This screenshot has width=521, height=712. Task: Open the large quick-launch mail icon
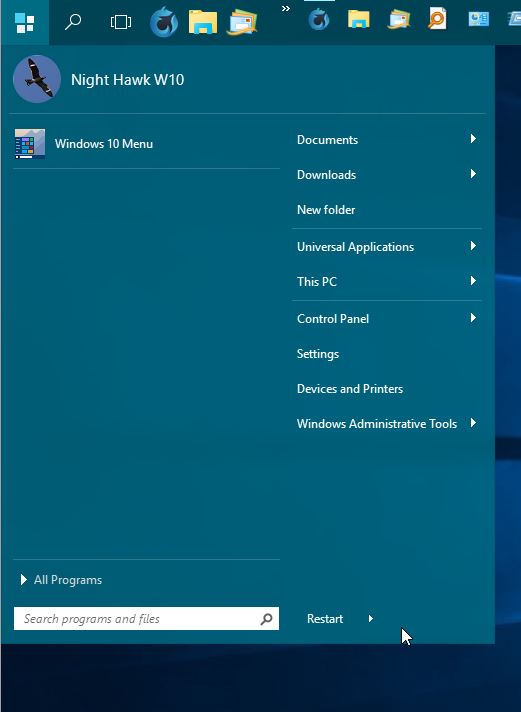[x=243, y=22]
